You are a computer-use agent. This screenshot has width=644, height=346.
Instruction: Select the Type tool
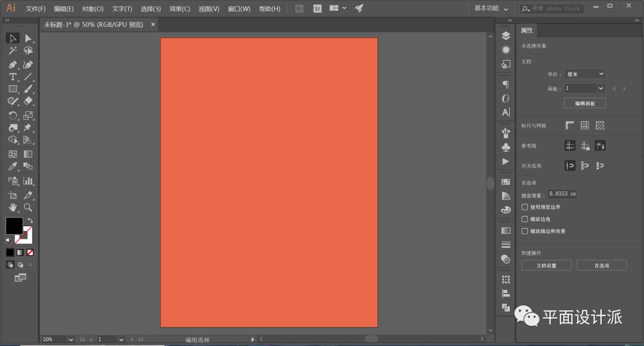pyautogui.click(x=13, y=77)
